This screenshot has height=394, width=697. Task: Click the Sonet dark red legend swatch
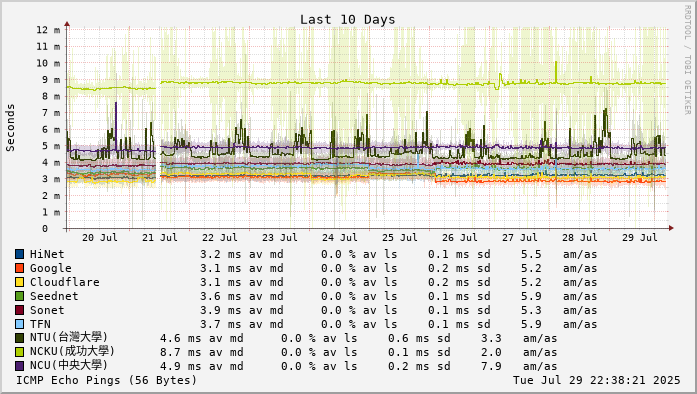click(20, 310)
